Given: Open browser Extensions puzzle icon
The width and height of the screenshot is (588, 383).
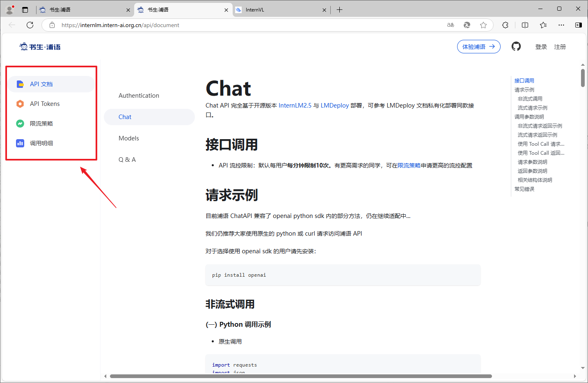Looking at the screenshot, I should [505, 25].
